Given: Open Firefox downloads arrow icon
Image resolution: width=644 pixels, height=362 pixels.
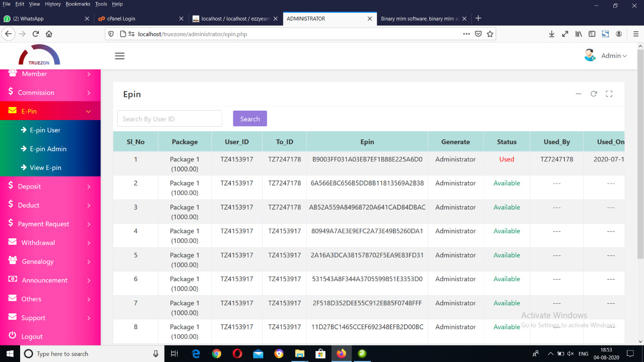Looking at the screenshot, I should point(551,34).
